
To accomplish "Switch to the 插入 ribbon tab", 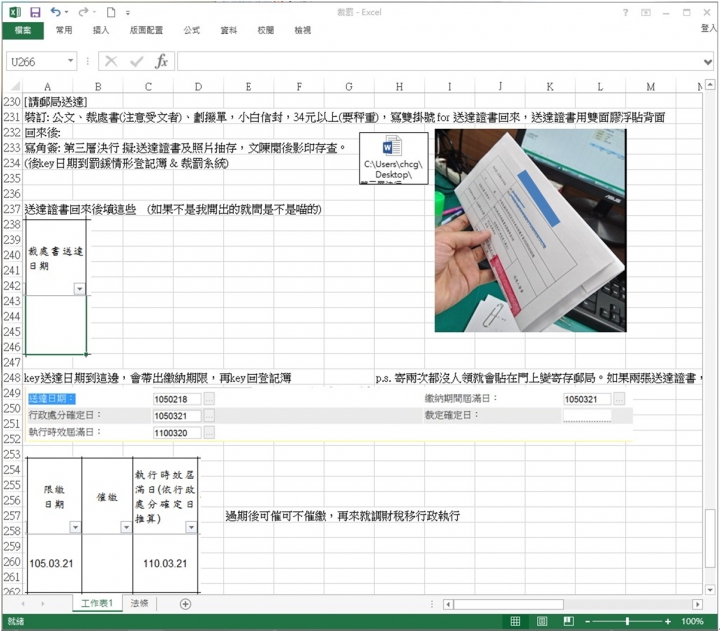I will point(101,30).
